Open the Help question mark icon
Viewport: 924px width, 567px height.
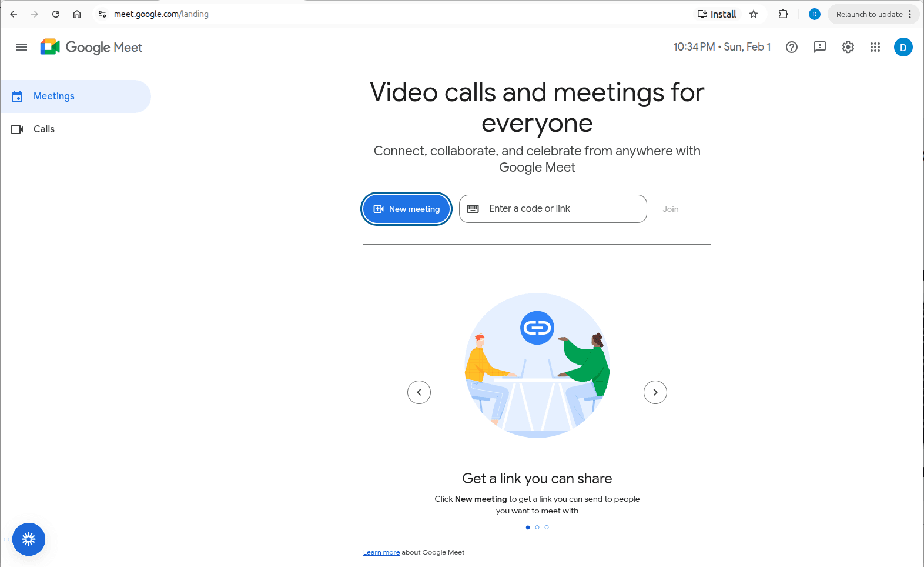(792, 47)
